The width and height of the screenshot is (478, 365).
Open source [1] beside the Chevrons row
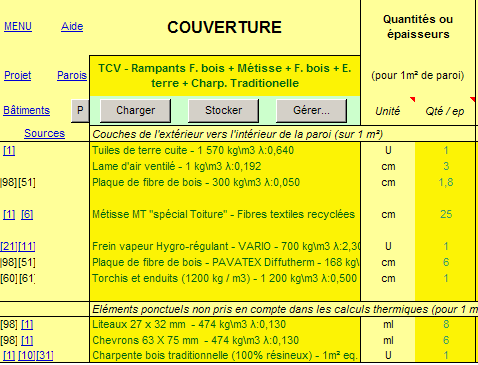[27, 340]
